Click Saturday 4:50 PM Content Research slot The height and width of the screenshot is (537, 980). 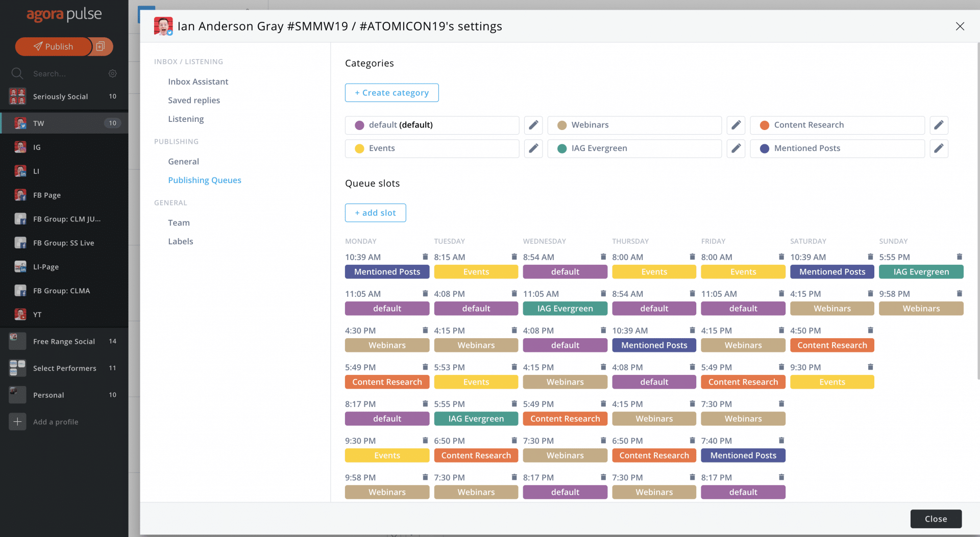coord(832,345)
